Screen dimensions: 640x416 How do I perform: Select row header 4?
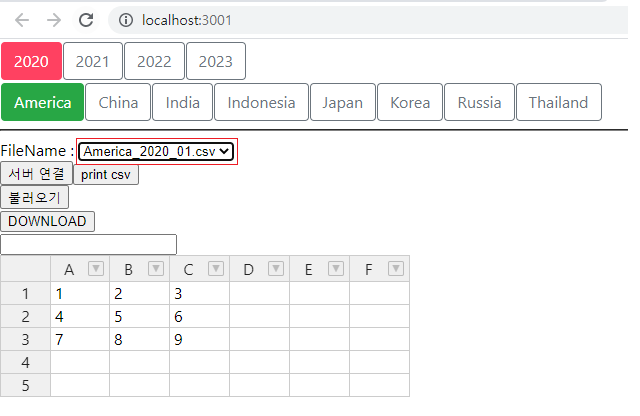click(25, 362)
